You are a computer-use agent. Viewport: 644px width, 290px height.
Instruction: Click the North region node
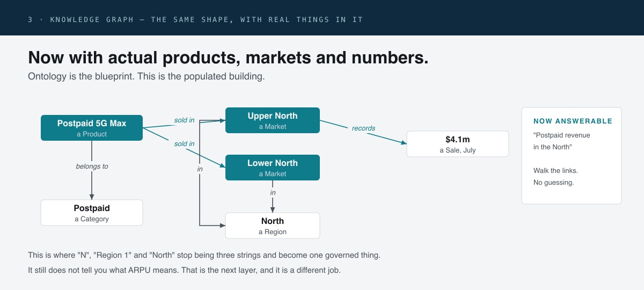click(273, 226)
